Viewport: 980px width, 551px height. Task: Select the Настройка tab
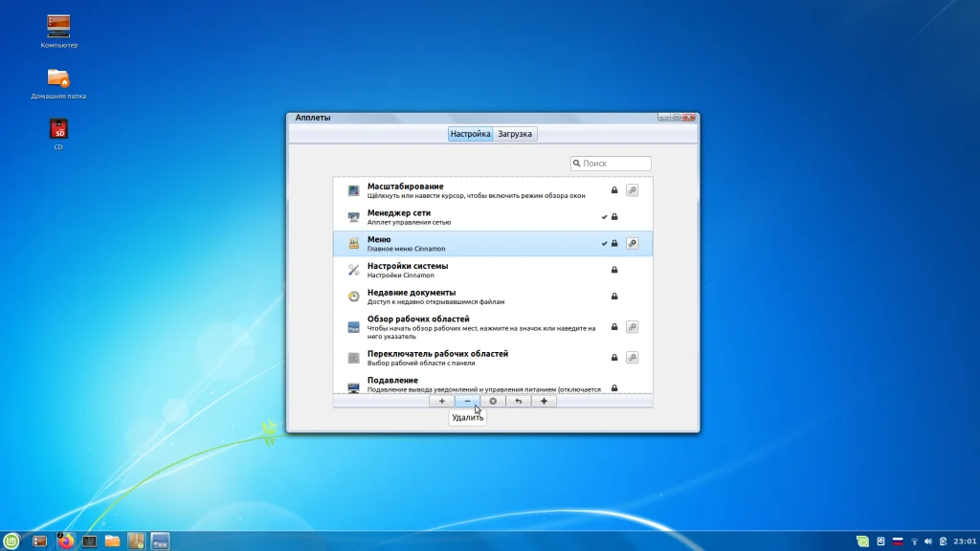(471, 135)
